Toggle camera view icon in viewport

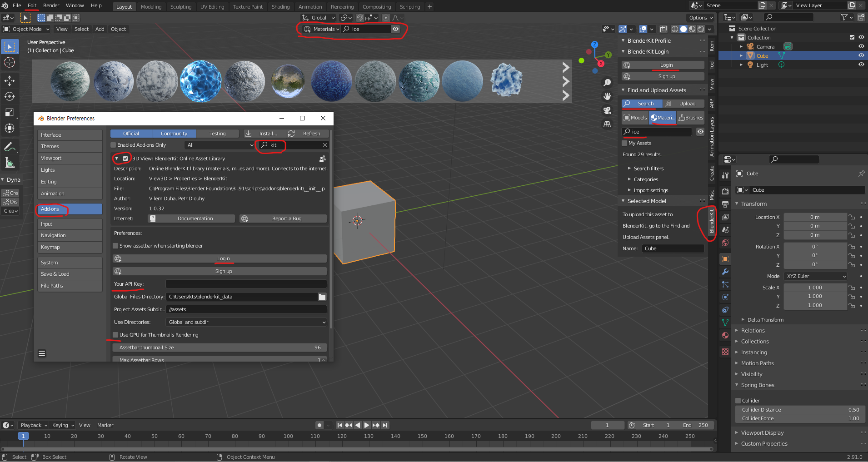coord(607,110)
